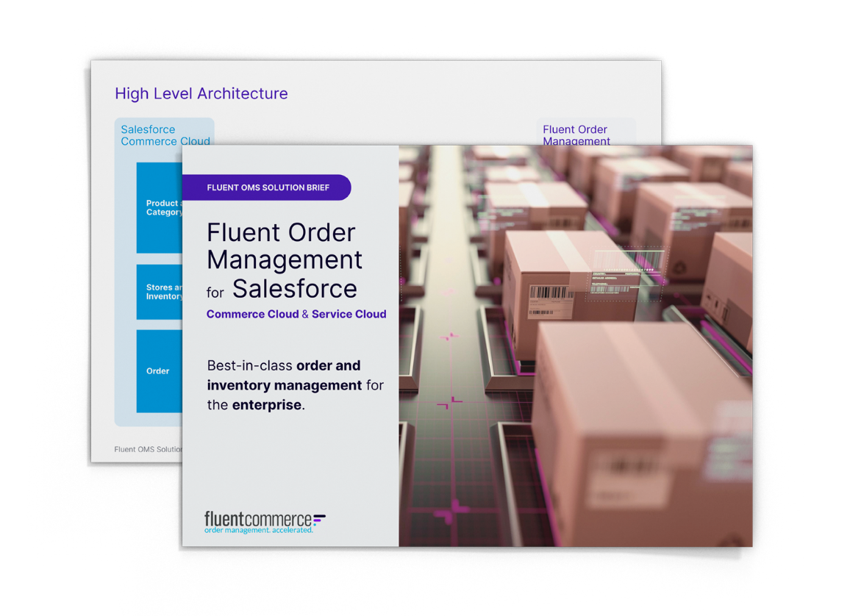Click the "Best-in-class order and inventory management" tagline
The width and height of the screenshot is (850, 616).
[295, 385]
